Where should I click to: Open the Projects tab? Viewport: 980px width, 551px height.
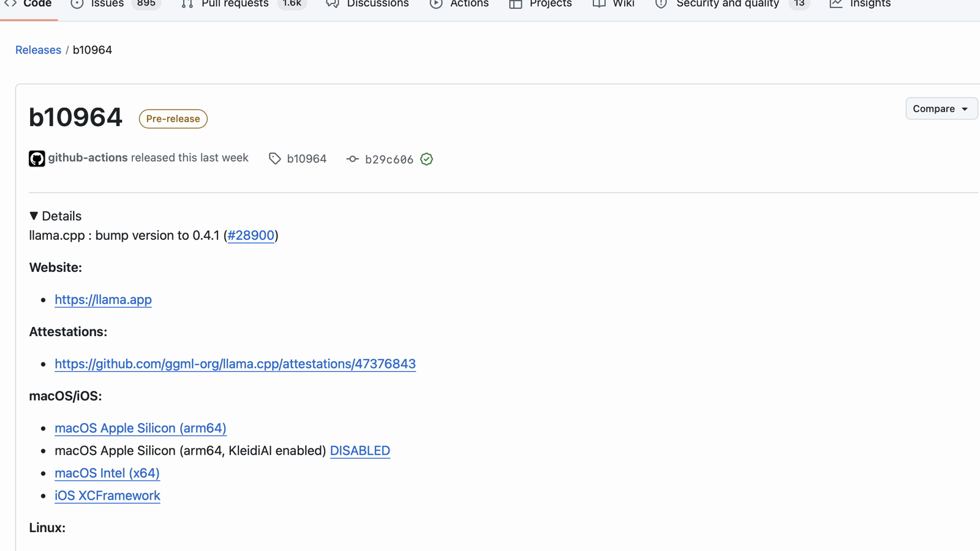[x=541, y=4]
